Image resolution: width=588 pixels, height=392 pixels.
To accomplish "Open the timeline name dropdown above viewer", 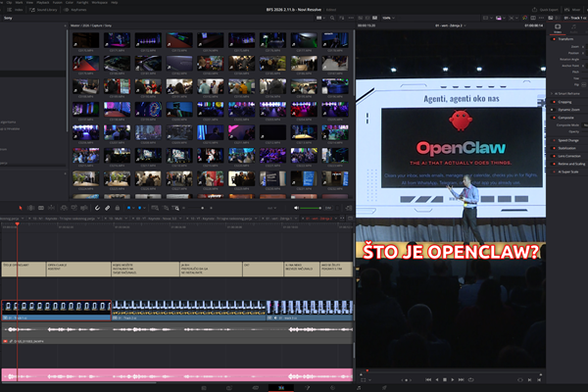I will 451,25.
